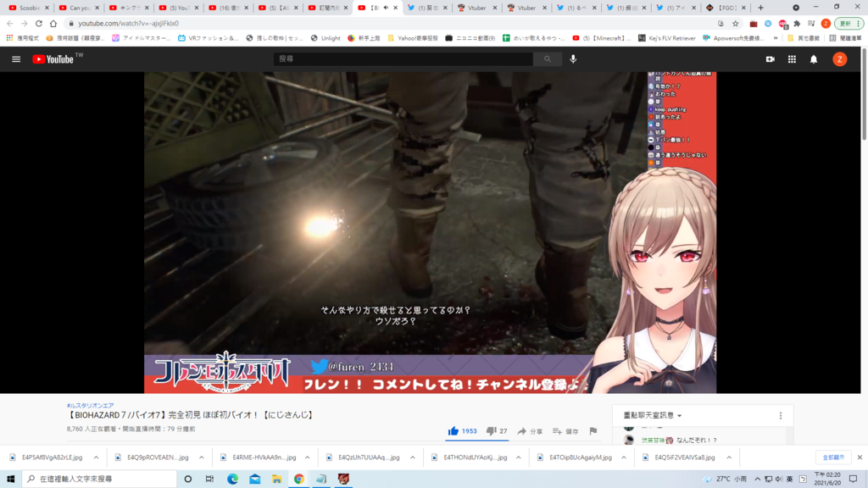Switch to the Can you tab

(x=79, y=8)
